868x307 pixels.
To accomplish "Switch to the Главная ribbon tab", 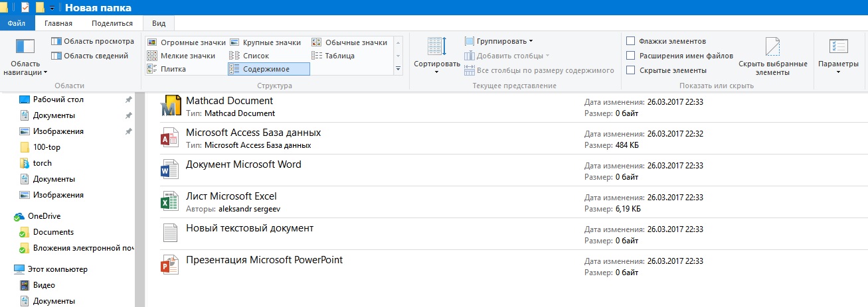I will [58, 23].
